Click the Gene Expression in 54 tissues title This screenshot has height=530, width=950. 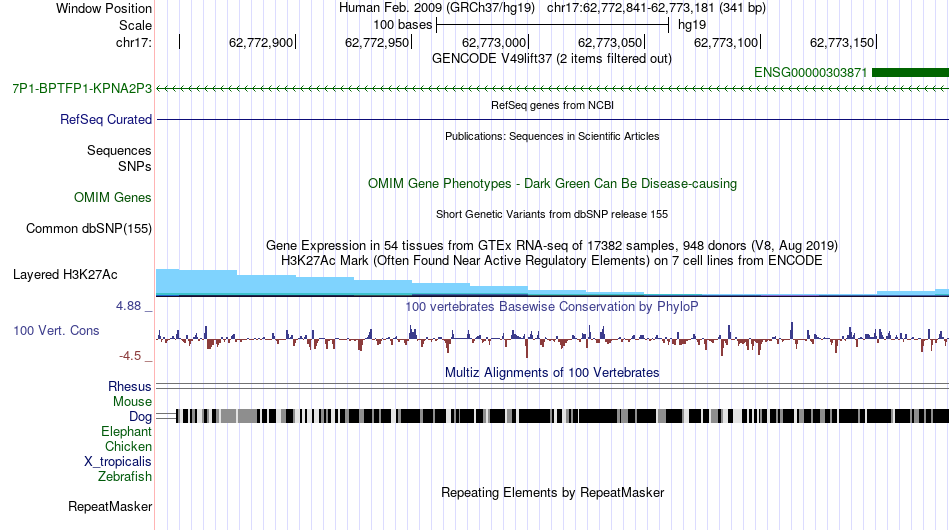tap(552, 245)
